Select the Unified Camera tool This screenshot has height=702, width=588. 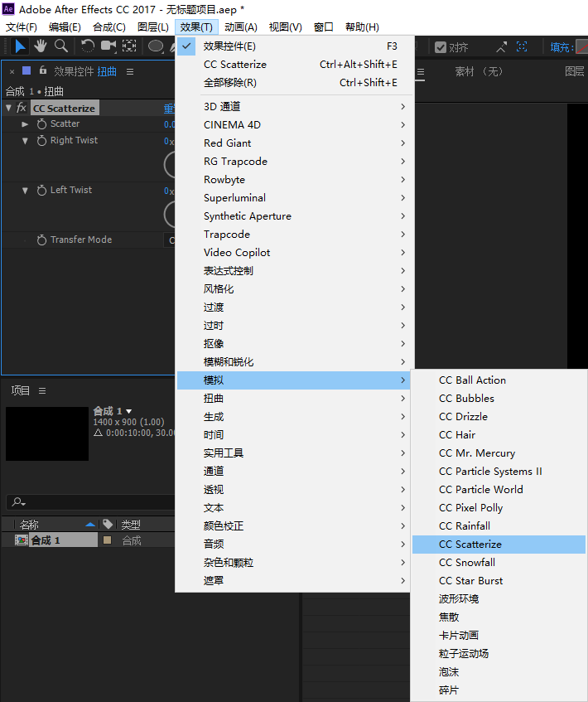click(108, 46)
